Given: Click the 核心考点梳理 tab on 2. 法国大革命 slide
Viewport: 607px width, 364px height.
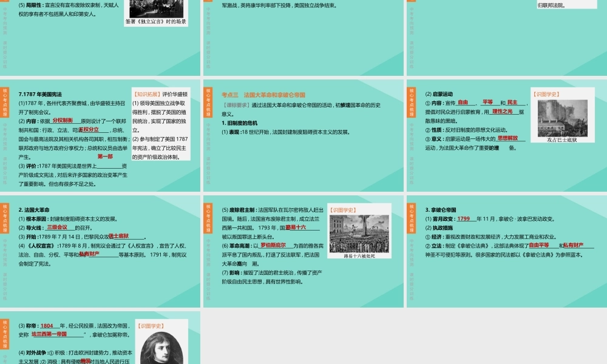Looking at the screenshot, I should click(x=5, y=218).
